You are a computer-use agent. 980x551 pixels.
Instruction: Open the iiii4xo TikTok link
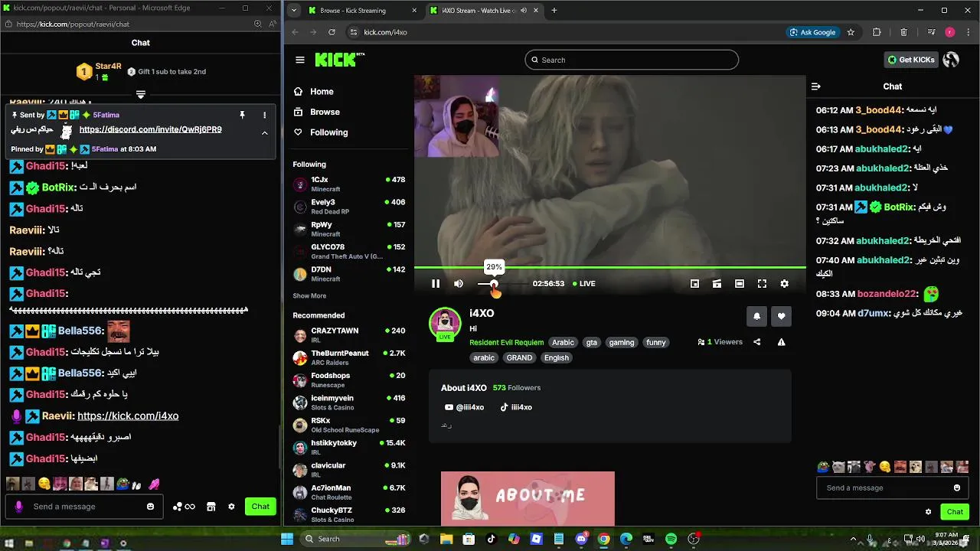pos(516,408)
